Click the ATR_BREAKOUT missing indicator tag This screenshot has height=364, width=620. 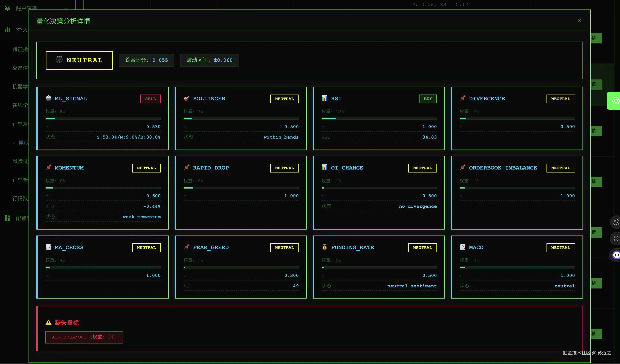point(84,337)
